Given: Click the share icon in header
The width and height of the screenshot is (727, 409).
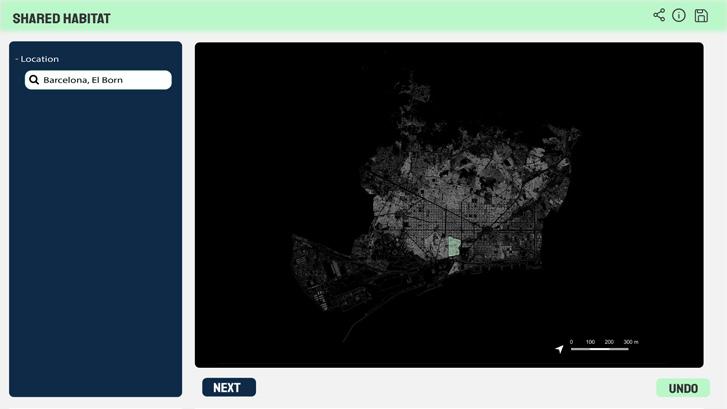Looking at the screenshot, I should click(x=659, y=15).
